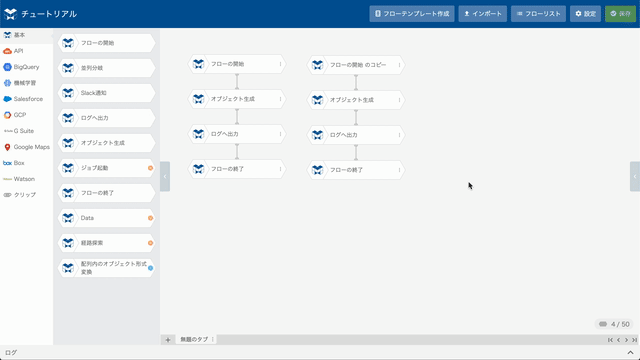Viewport: 640px width, 360px height.
Task: Collapse the block palette with left handle
Action: pyautogui.click(x=165, y=176)
